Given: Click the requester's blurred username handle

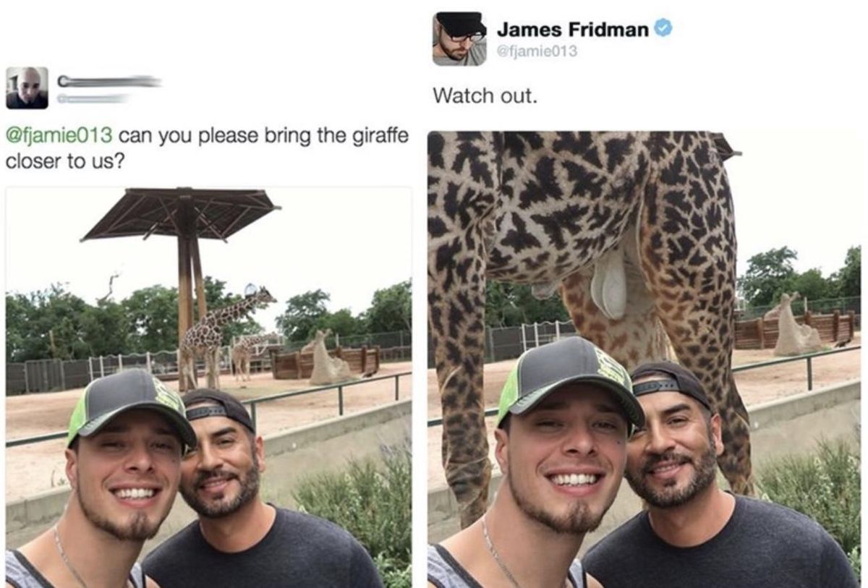Looking at the screenshot, I should click(x=94, y=98).
